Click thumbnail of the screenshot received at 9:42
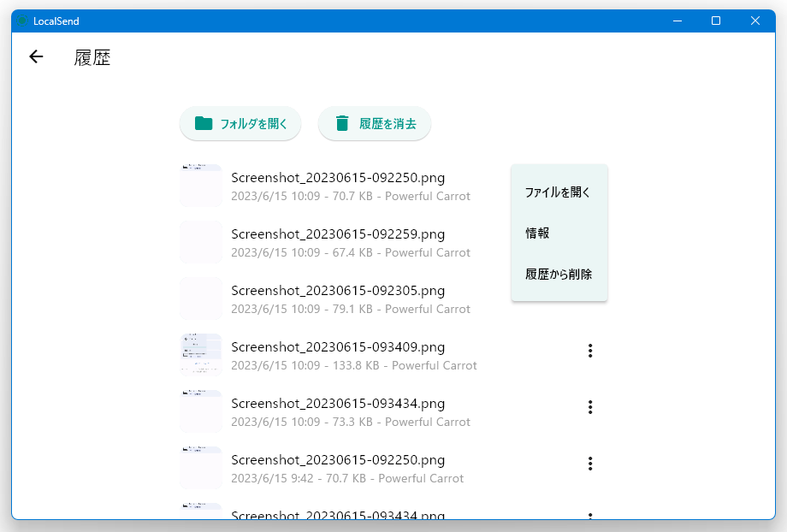The height and width of the screenshot is (532, 787). click(x=201, y=468)
